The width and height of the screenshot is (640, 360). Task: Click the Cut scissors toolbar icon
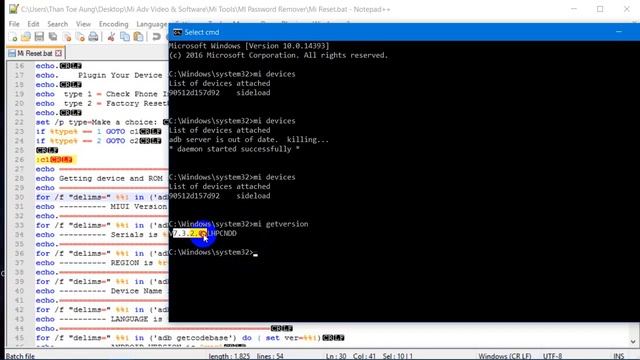[111, 37]
